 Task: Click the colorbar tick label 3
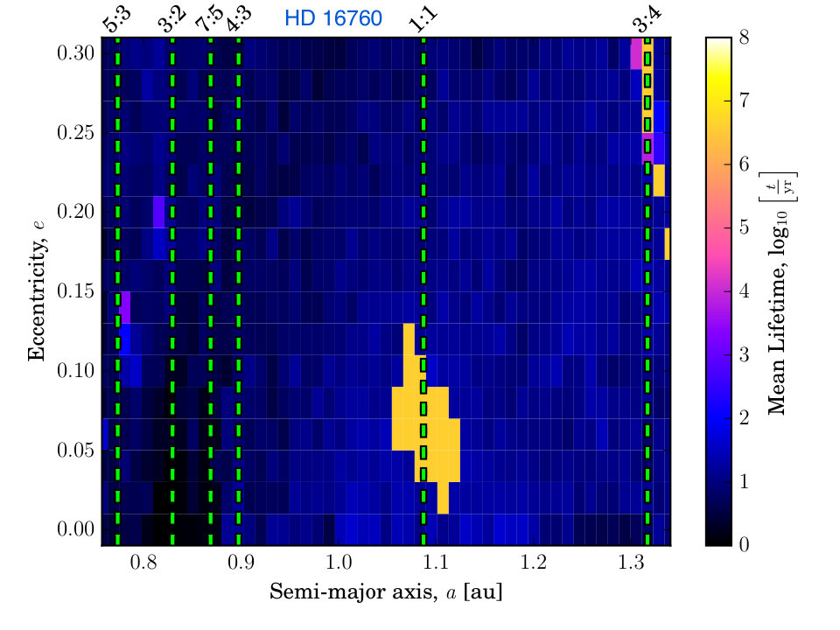(744, 354)
